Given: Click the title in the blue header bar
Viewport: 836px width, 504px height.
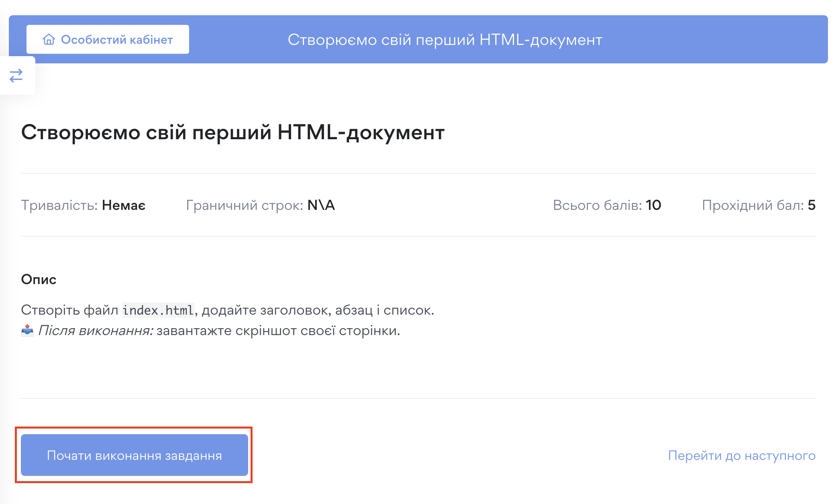Looking at the screenshot, I should click(445, 40).
